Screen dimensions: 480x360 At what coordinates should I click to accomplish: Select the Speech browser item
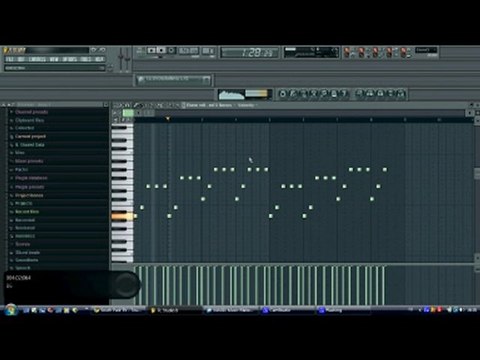[23, 268]
